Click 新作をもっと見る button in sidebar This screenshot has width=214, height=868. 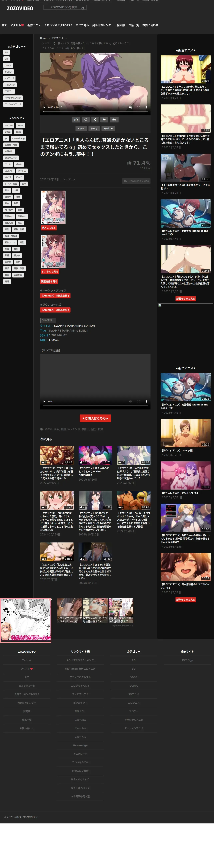pos(185,600)
